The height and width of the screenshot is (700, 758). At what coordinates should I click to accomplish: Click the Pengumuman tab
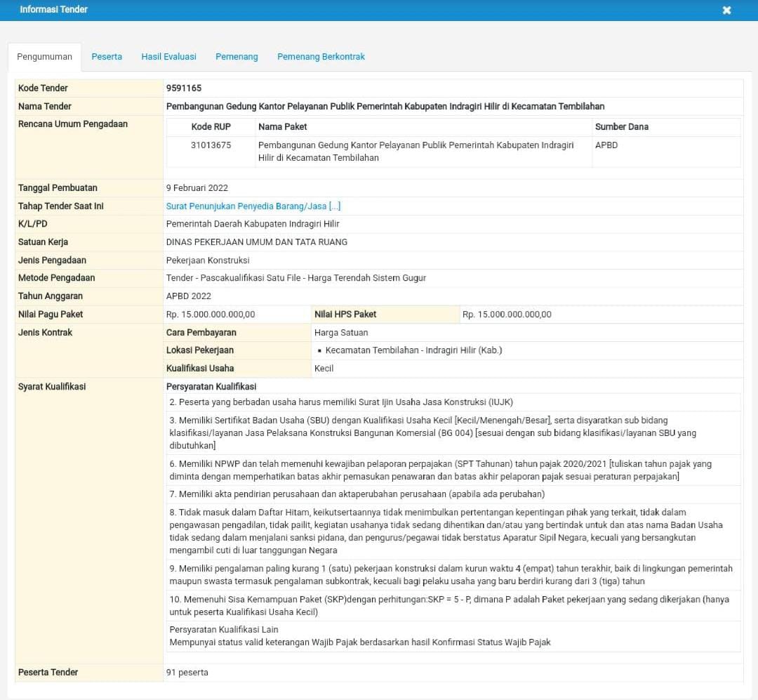coord(44,57)
